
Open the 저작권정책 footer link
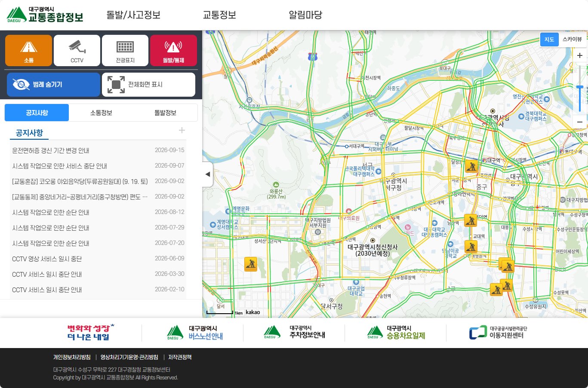[x=180, y=357]
